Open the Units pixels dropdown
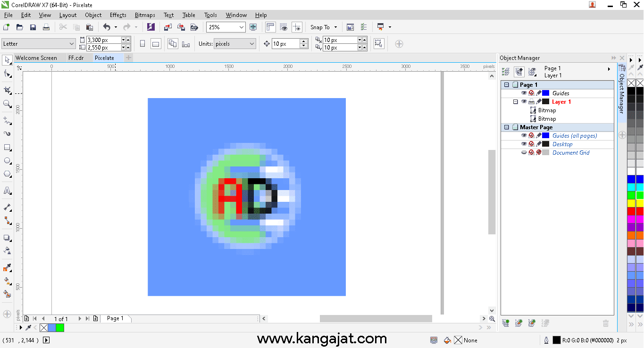 coord(251,44)
